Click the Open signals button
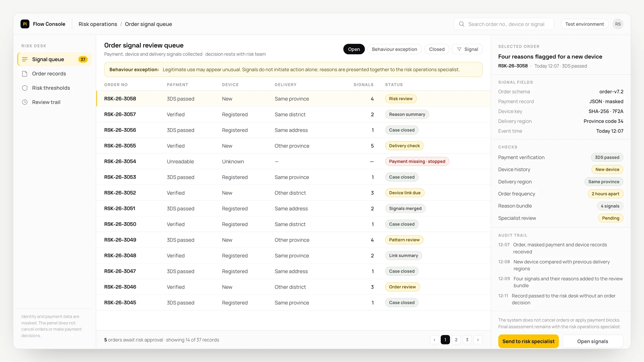This screenshot has height=362, width=644. (593, 341)
